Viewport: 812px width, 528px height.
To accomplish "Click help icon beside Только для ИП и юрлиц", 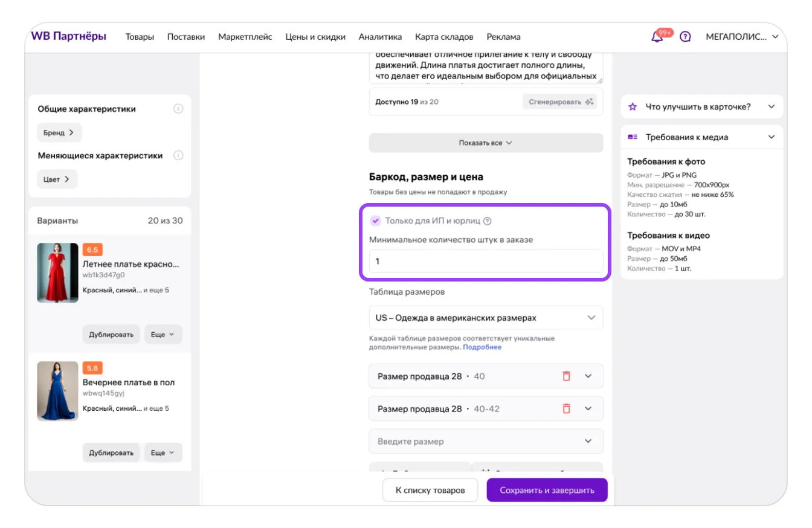I will (488, 221).
